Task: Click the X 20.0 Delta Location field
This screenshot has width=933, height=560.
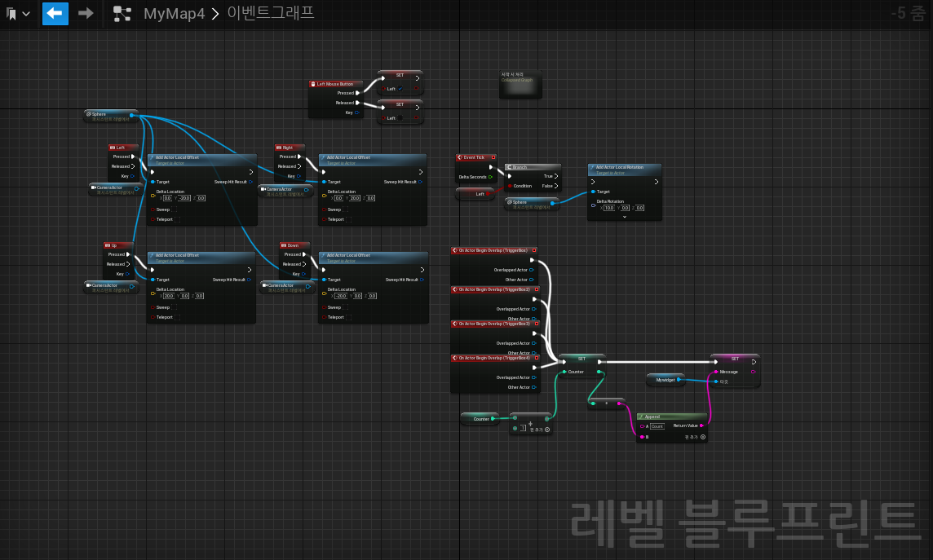Action: (x=168, y=295)
